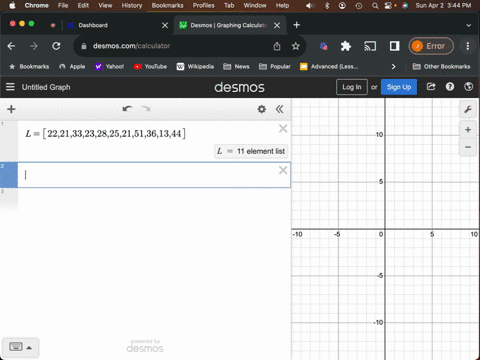This screenshot has width=480, height=360.
Task: Click the list L expression
Action: pyautogui.click(x=106, y=134)
